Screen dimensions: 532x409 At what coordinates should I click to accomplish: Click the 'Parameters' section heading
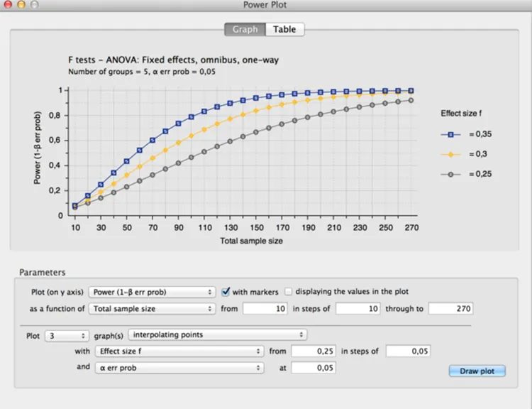click(x=43, y=273)
